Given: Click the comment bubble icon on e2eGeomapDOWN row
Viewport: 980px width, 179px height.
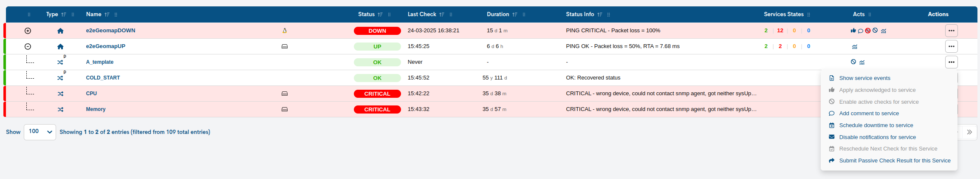Looking at the screenshot, I should 860,31.
